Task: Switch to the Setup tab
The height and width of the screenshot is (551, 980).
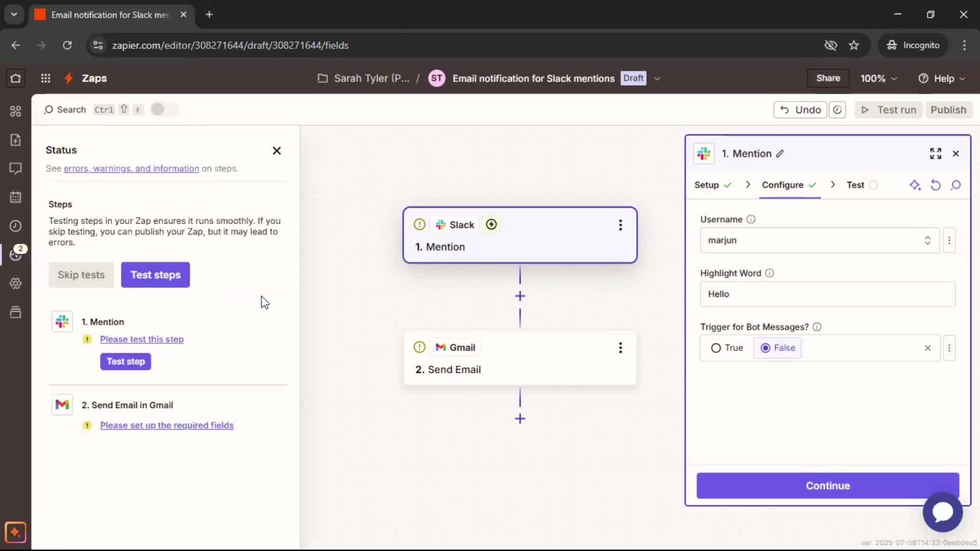Action: coord(713,185)
